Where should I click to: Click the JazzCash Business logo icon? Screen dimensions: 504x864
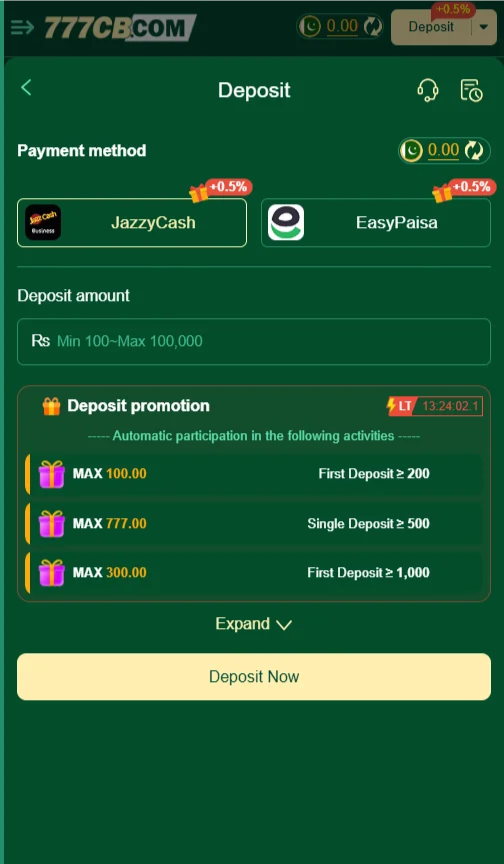[43, 223]
